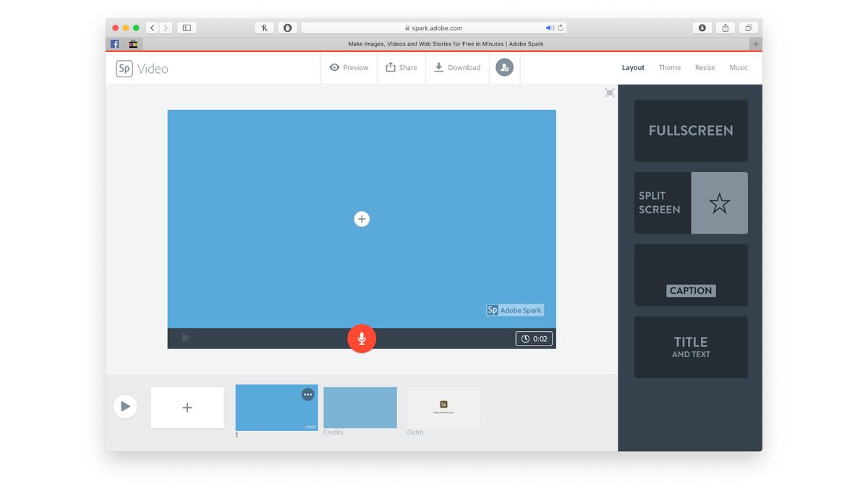Viewport: 868px width, 488px height.
Task: Click the Adobe Spark Sp logo
Action: coord(124,69)
